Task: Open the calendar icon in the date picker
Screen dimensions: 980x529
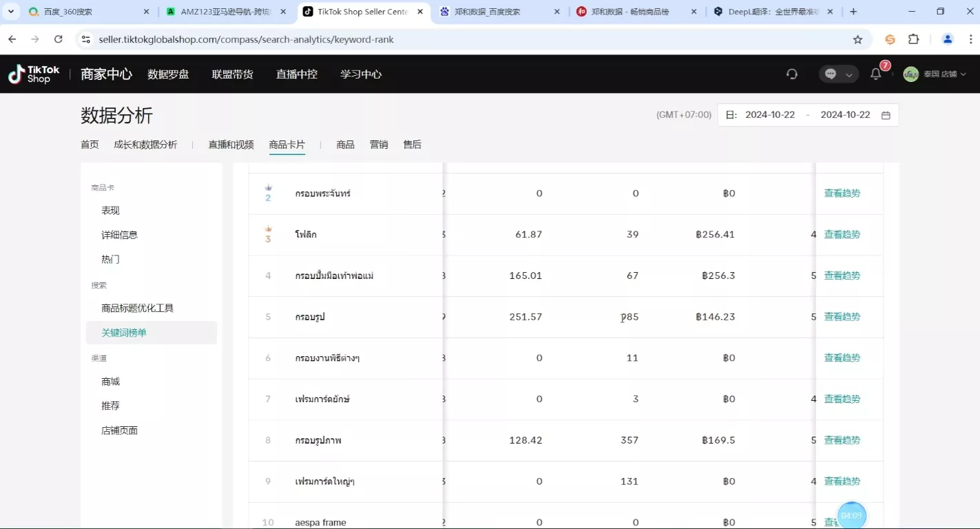Action: click(x=886, y=114)
